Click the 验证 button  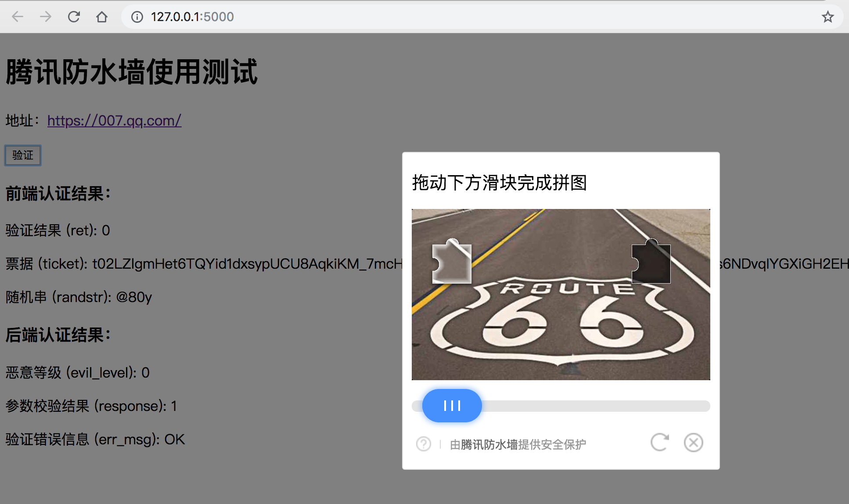click(x=23, y=155)
